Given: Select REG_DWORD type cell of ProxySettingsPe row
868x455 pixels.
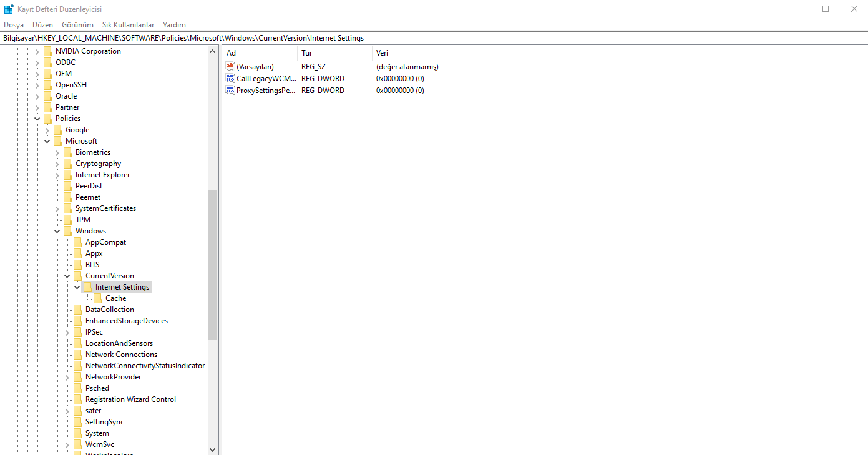Looking at the screenshot, I should coord(323,91).
